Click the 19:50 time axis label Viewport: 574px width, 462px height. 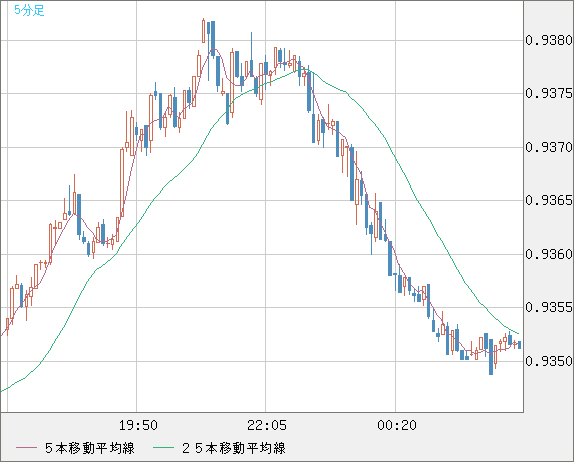point(138,425)
